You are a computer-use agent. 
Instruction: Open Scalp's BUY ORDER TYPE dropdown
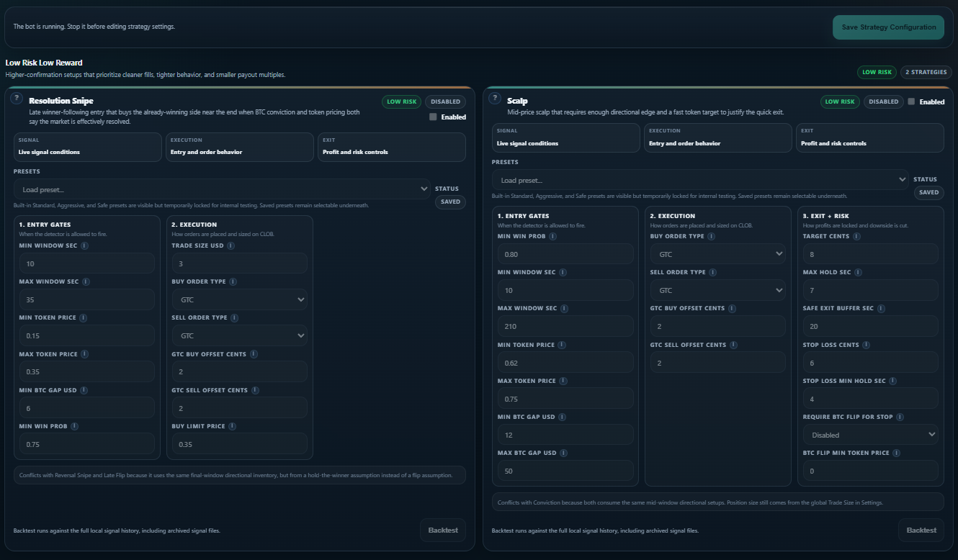(x=717, y=253)
